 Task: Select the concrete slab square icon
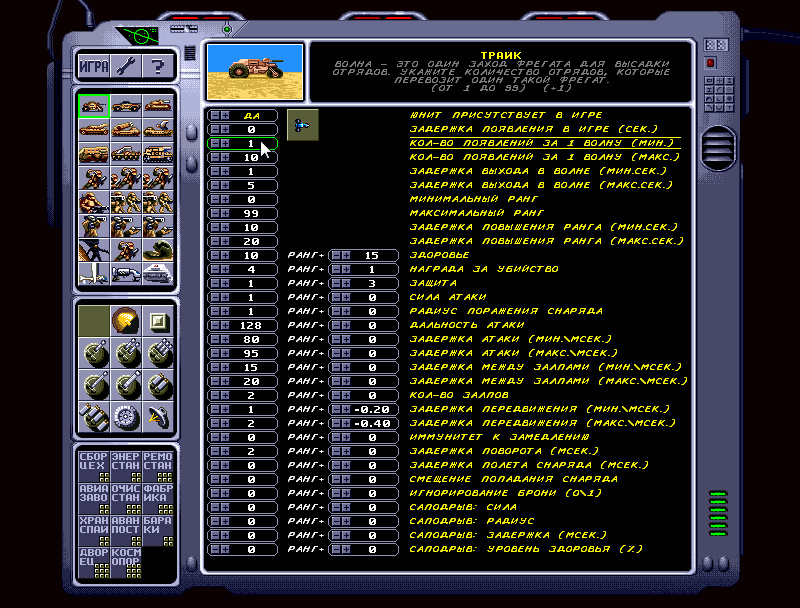coord(158,321)
